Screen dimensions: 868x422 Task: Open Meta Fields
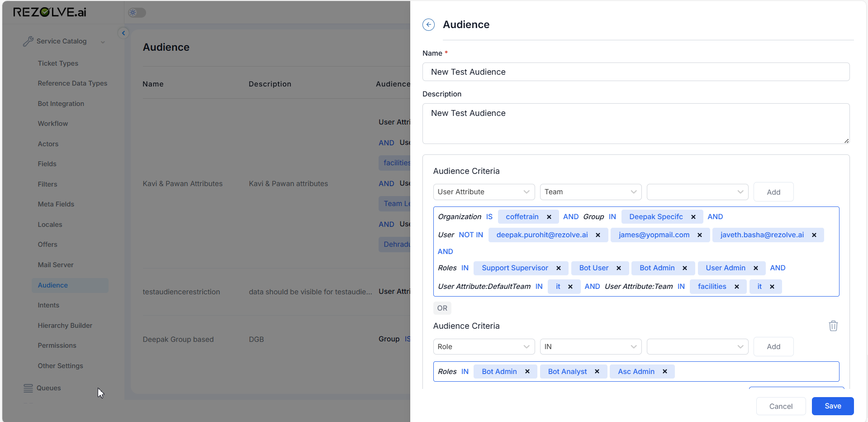tap(56, 204)
